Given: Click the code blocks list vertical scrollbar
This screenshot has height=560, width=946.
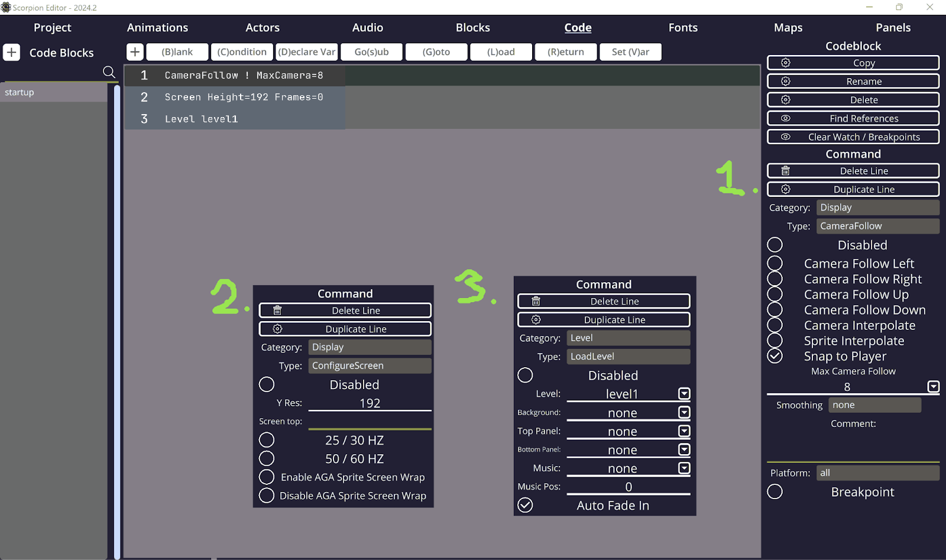Looking at the screenshot, I should pyautogui.click(x=117, y=319).
